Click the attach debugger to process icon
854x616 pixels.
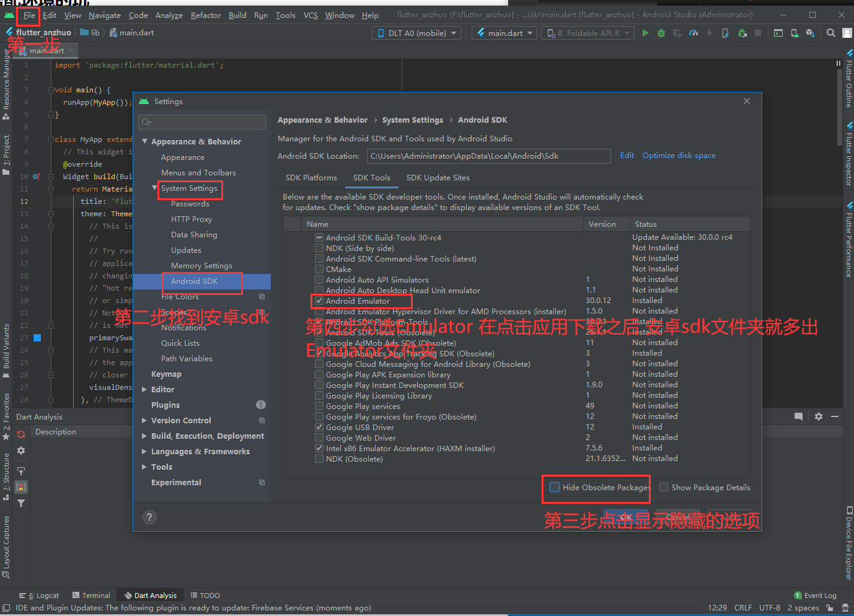(742, 33)
